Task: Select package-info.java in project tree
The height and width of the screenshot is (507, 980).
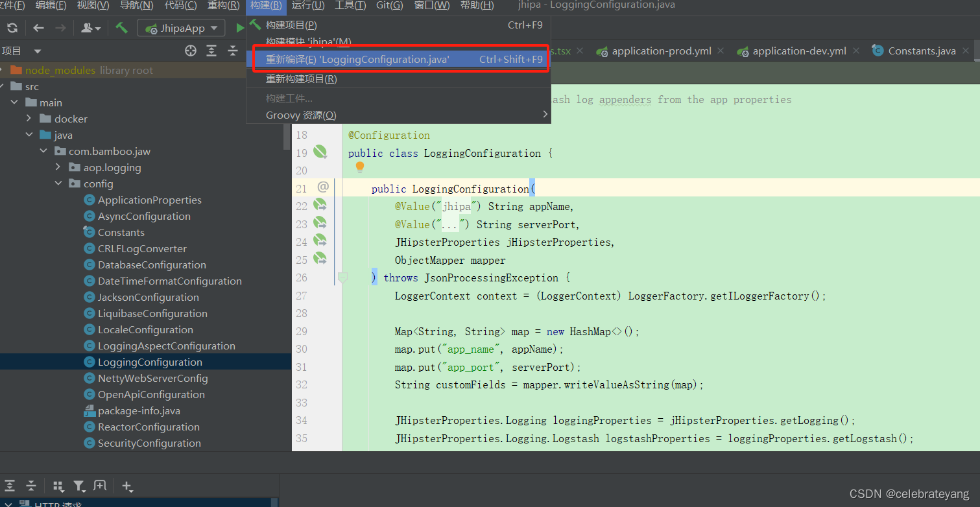Action: [139, 410]
